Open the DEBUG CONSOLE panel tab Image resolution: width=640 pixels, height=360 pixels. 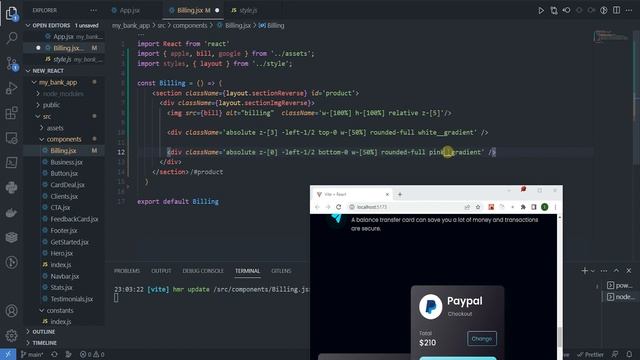(203, 271)
